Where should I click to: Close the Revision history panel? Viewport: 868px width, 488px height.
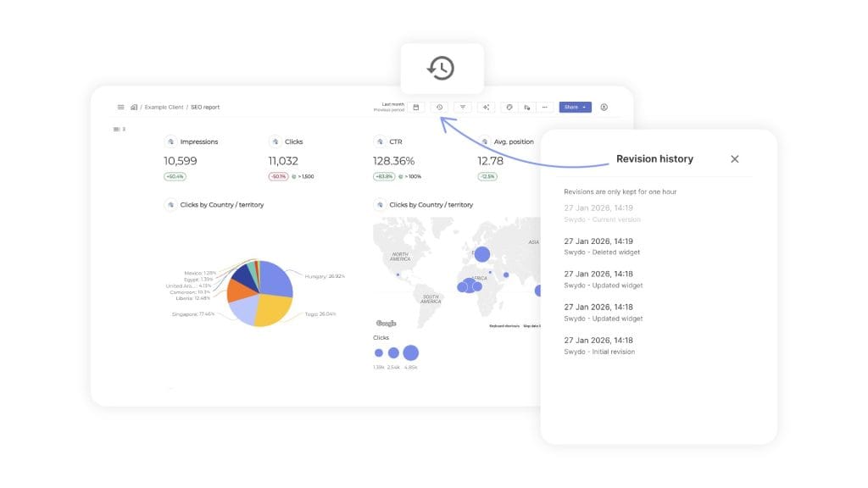[x=735, y=159]
